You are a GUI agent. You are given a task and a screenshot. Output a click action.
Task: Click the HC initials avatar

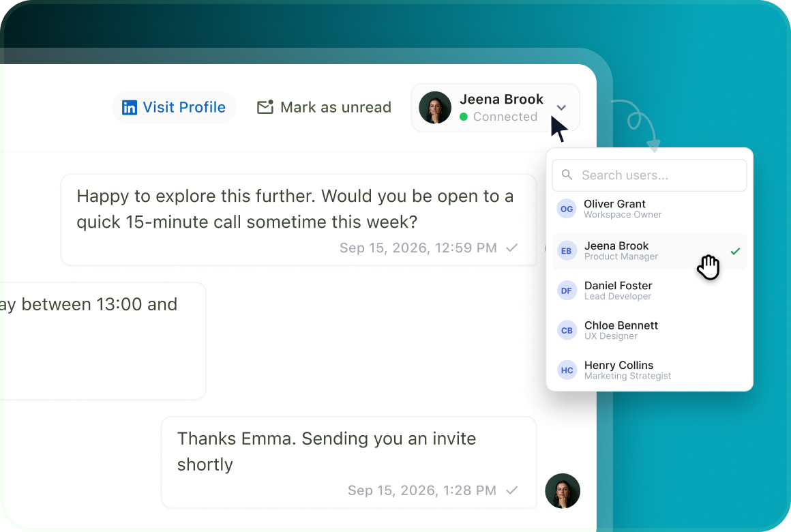(567, 370)
